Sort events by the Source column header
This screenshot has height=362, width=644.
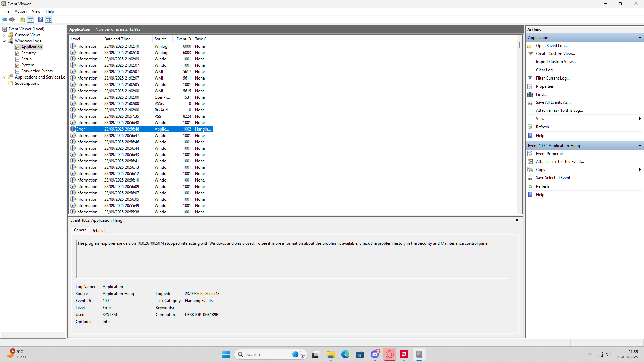162,39
